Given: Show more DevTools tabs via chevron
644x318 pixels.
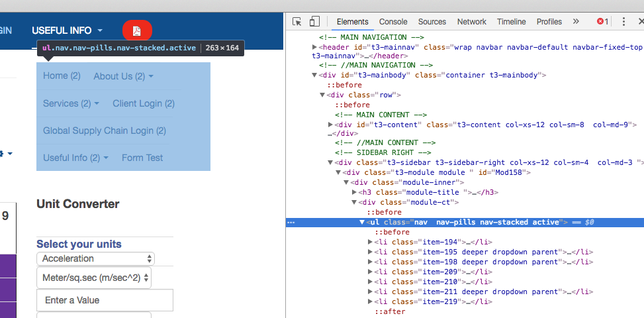Looking at the screenshot, I should (x=576, y=21).
